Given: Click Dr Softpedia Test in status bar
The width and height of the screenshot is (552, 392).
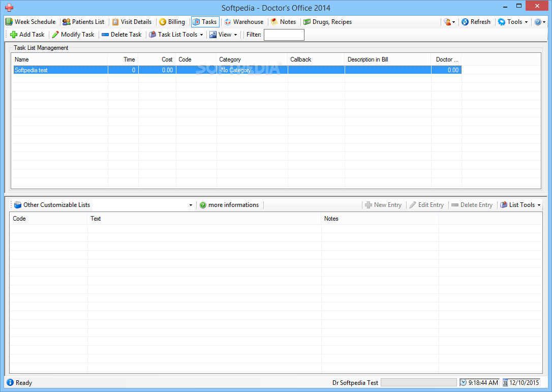Looking at the screenshot, I should (355, 383).
